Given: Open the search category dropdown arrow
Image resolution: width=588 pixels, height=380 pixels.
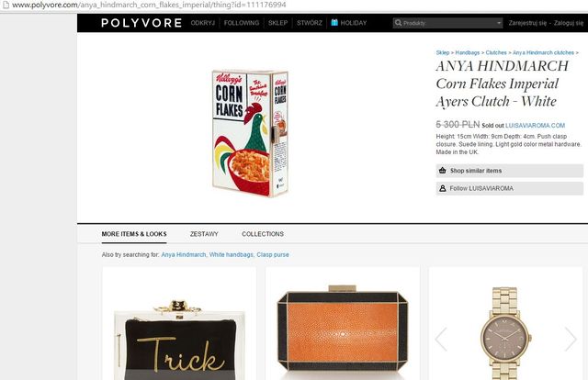Looking at the screenshot, I should [x=499, y=23].
